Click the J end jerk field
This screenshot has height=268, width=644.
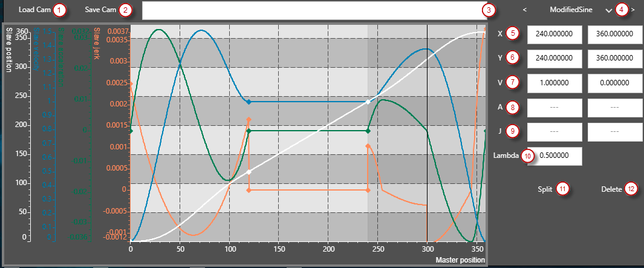[x=614, y=131]
